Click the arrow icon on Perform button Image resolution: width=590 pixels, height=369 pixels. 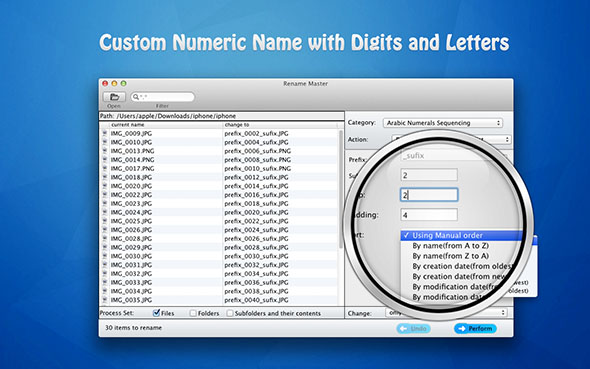click(462, 328)
